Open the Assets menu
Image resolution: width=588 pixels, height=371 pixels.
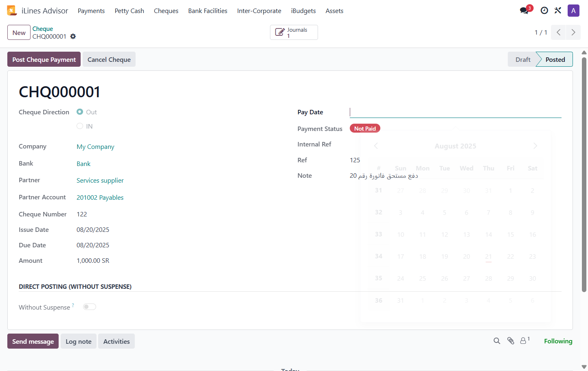(x=334, y=11)
